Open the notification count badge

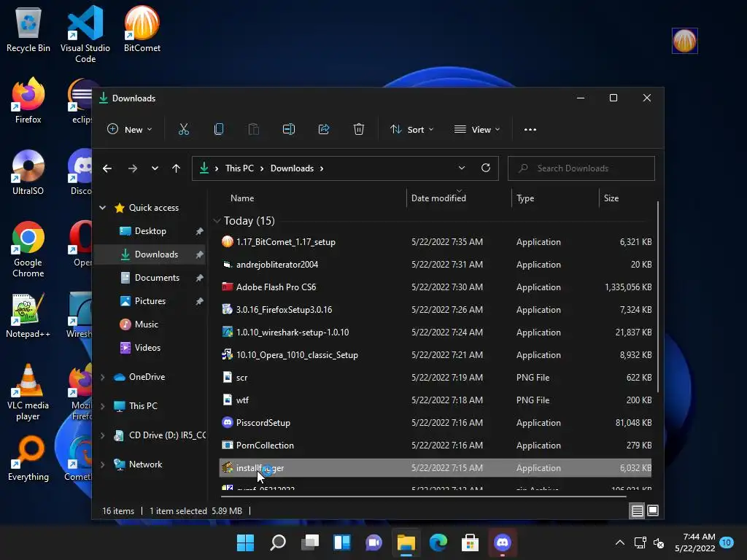[x=727, y=542]
